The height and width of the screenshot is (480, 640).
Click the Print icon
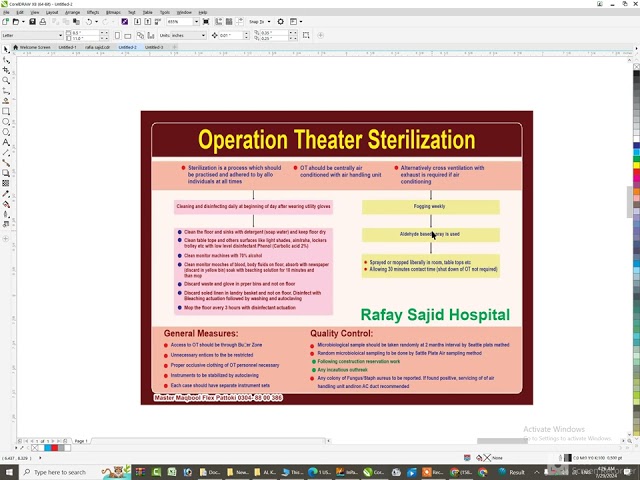[x=42, y=22]
